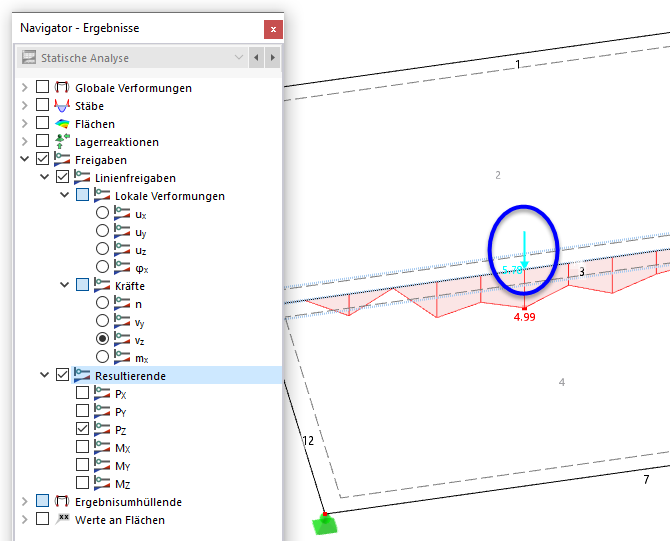The height and width of the screenshot is (541, 670).
Task: Click the icon beside Mx under Resultierende
Action: point(102,447)
